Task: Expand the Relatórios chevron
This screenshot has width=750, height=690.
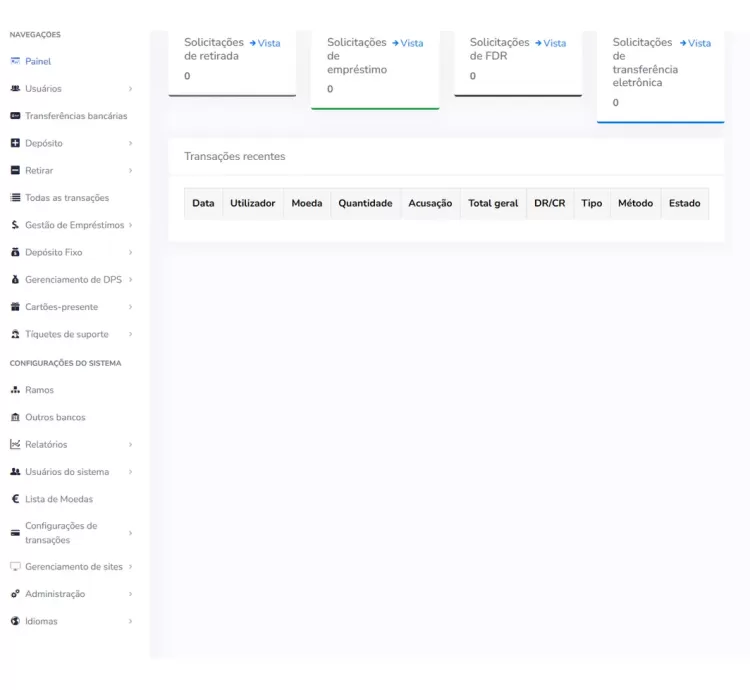Action: pyautogui.click(x=130, y=444)
